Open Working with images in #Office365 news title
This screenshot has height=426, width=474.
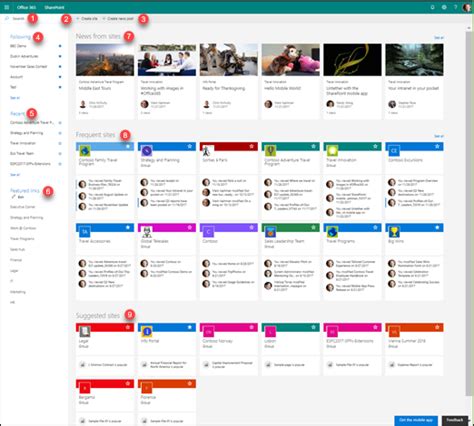tap(162, 91)
